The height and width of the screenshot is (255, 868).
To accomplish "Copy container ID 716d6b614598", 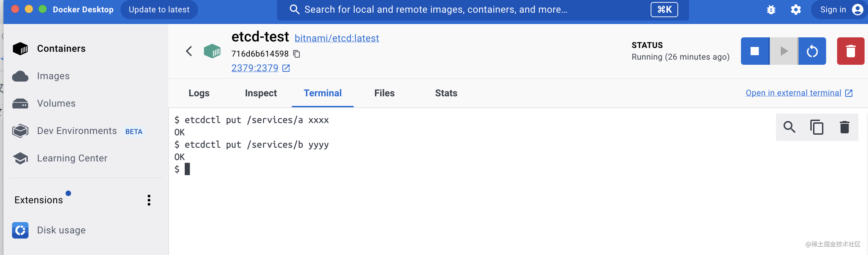I will (297, 54).
